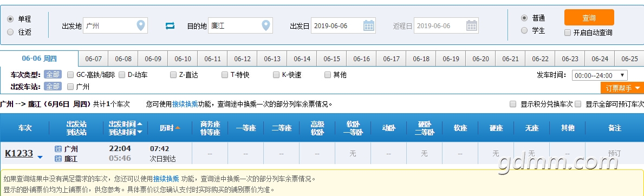Check 广州 departure station filter

[70, 87]
